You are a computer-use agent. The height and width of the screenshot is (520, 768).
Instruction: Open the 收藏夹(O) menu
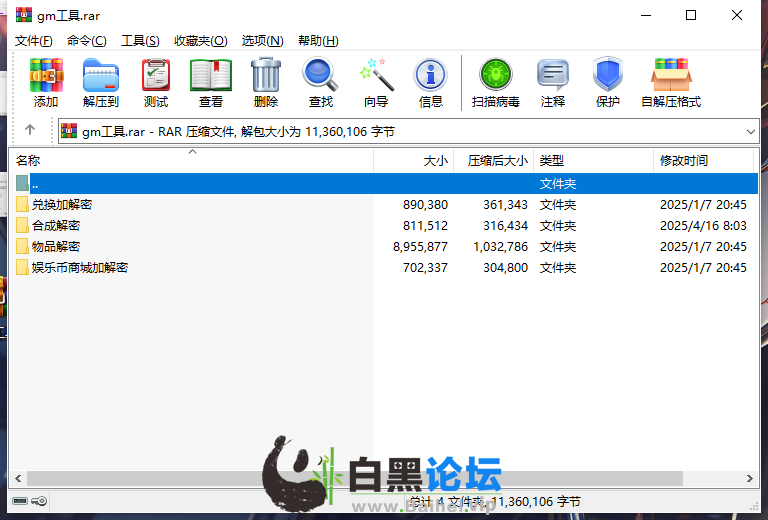point(201,41)
